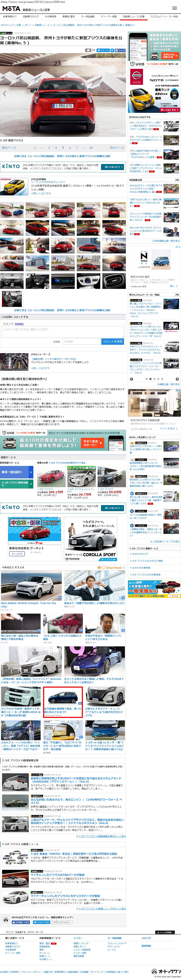This screenshot has width=181, height=980.
Task: Open the hamburger menu in header
Action: pyautogui.click(x=174, y=9)
